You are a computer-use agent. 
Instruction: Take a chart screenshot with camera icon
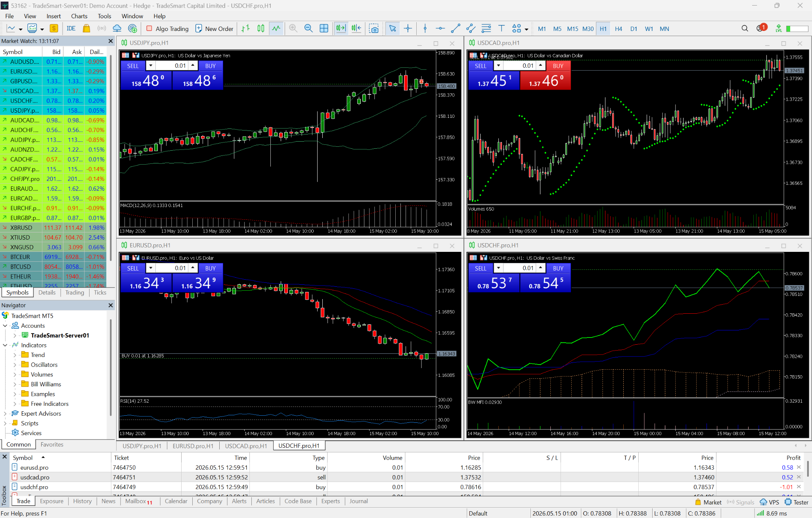pyautogui.click(x=374, y=29)
